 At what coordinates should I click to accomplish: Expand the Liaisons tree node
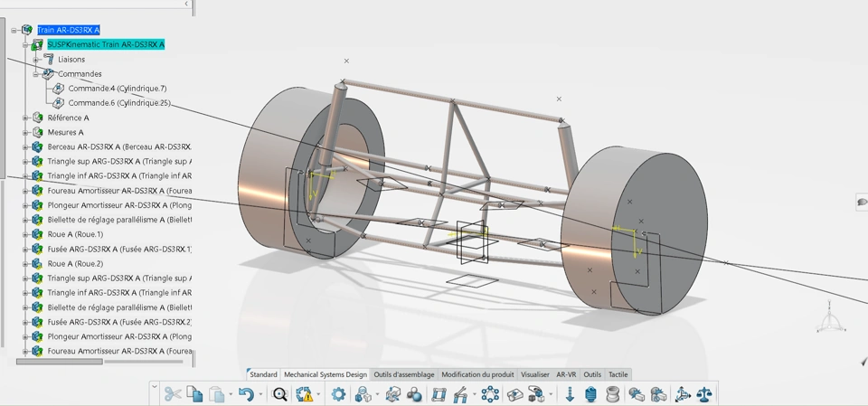[35, 60]
